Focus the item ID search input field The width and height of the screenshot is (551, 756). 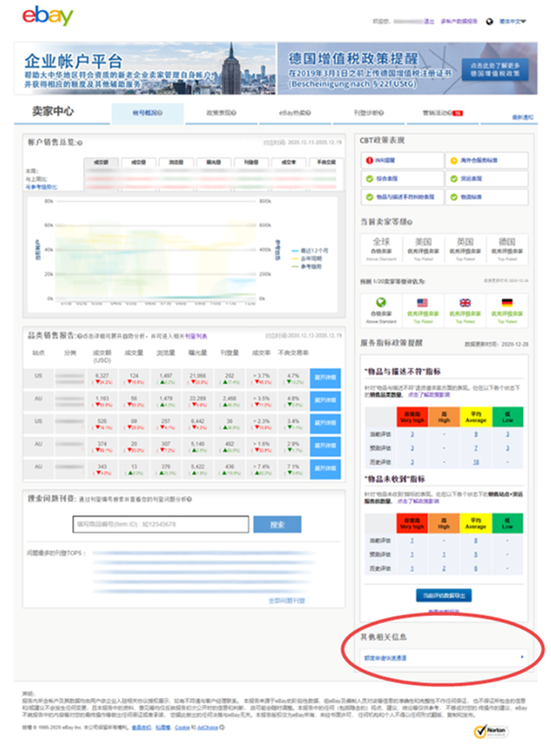tap(161, 524)
